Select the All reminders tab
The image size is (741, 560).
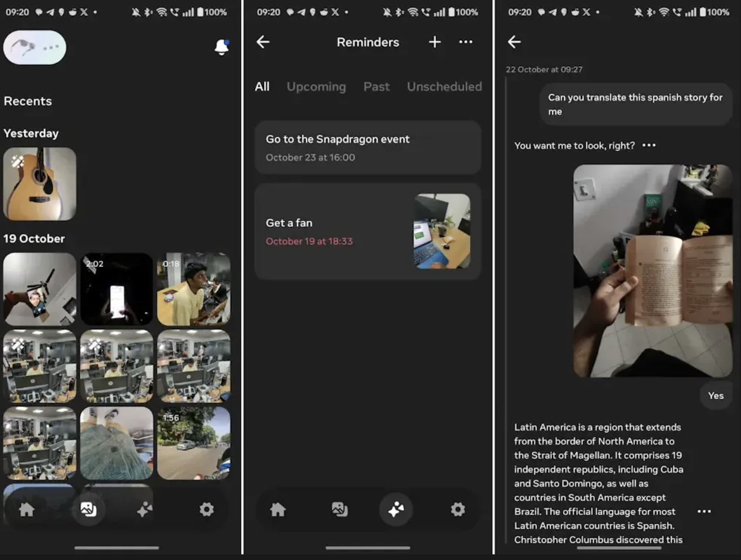coord(262,87)
